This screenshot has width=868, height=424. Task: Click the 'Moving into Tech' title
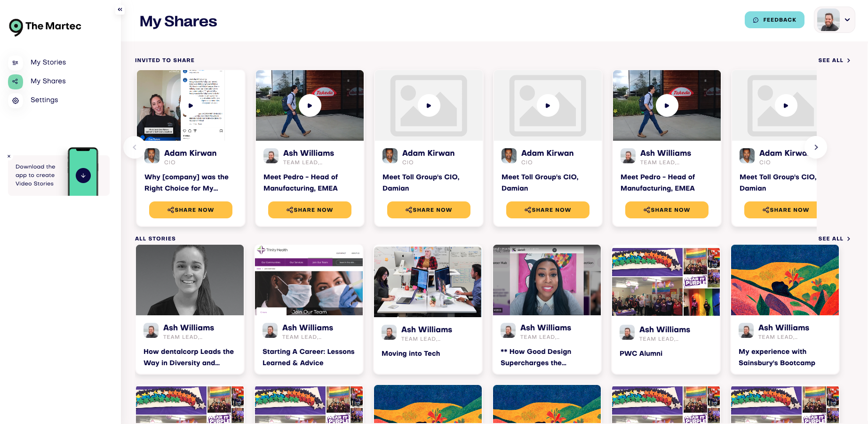(x=411, y=353)
